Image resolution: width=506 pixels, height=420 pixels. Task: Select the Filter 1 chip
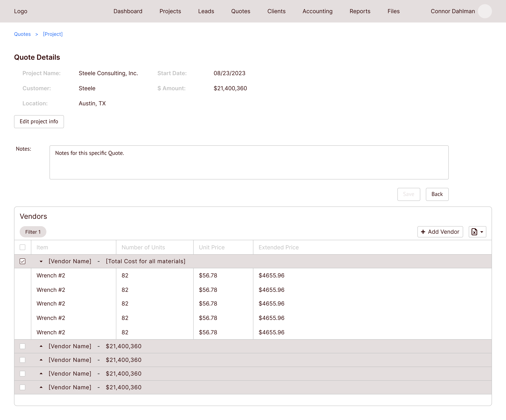pyautogui.click(x=33, y=232)
